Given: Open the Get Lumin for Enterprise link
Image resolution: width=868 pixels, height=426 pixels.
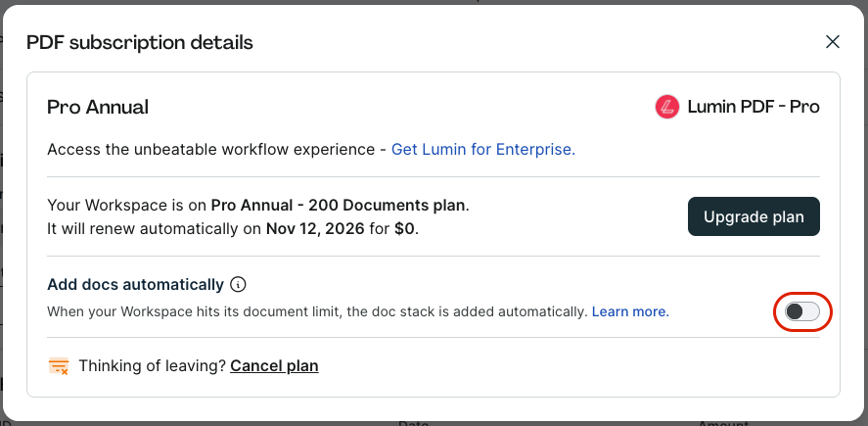Looking at the screenshot, I should (483, 150).
